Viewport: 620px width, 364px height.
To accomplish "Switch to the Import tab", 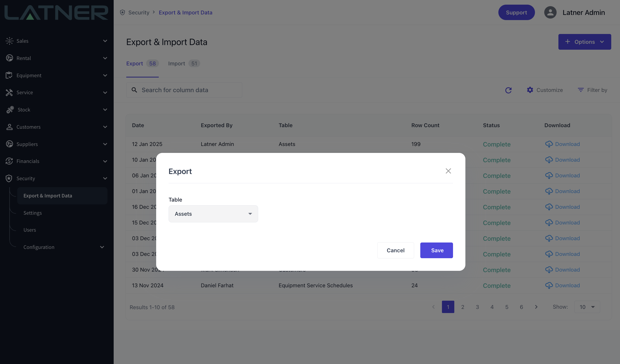I will [x=177, y=64].
